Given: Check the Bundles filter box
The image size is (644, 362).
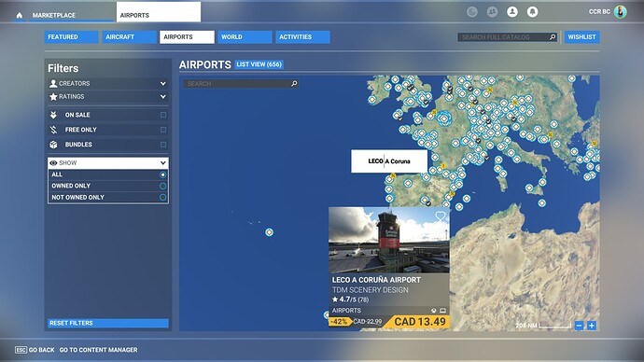Looking at the screenshot, I should (x=163, y=145).
